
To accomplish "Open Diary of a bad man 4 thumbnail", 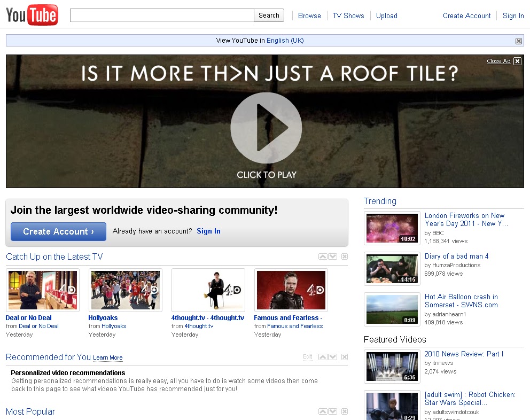I will (392, 269).
